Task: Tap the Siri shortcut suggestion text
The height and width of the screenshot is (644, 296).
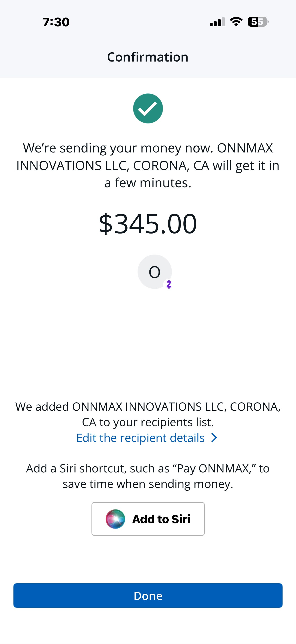Action: [148, 476]
